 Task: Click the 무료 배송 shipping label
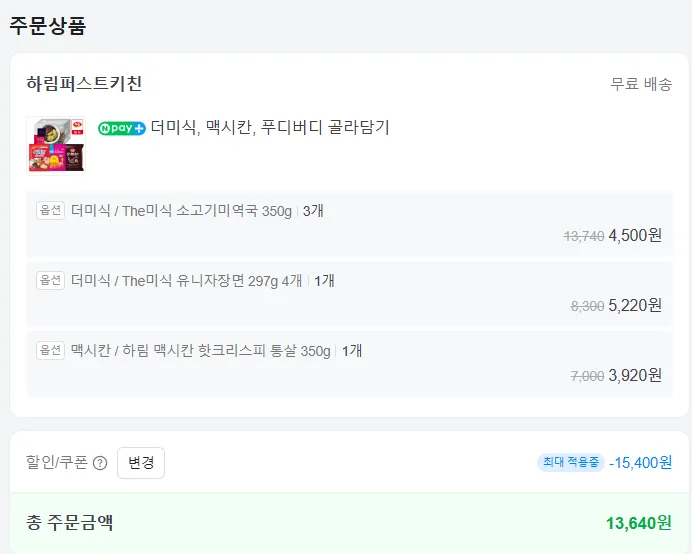click(641, 84)
